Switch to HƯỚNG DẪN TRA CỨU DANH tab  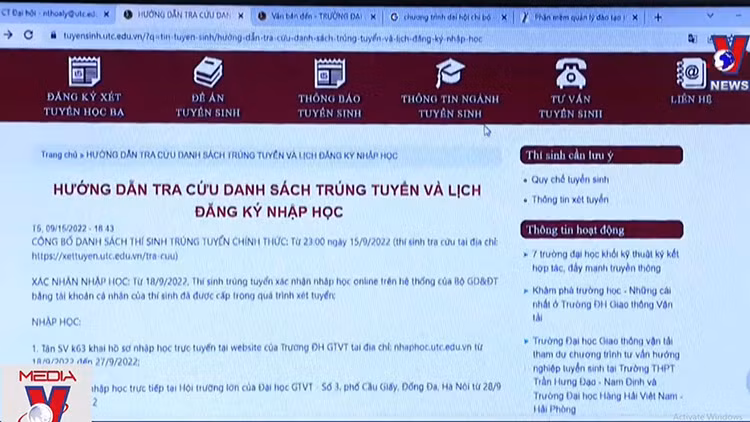coord(184,15)
